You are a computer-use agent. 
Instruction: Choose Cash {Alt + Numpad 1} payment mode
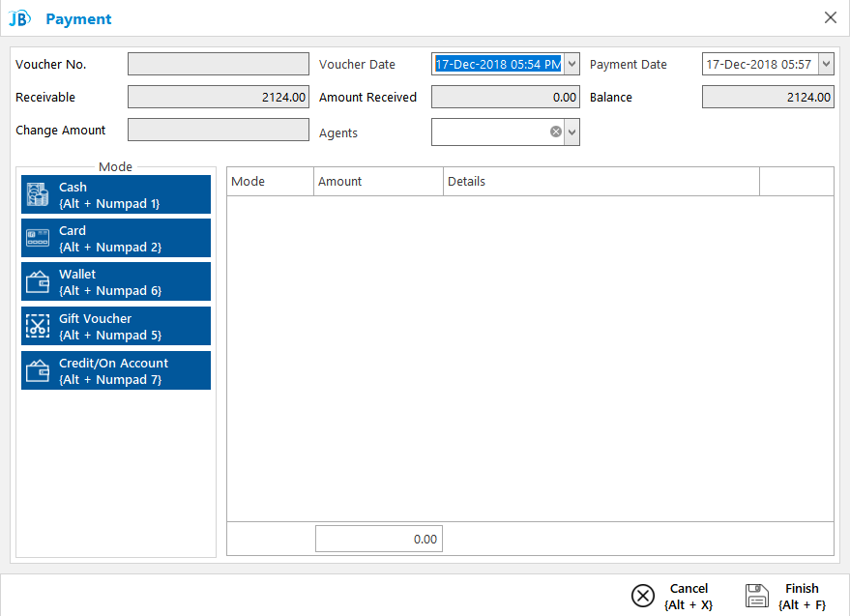[x=116, y=194]
